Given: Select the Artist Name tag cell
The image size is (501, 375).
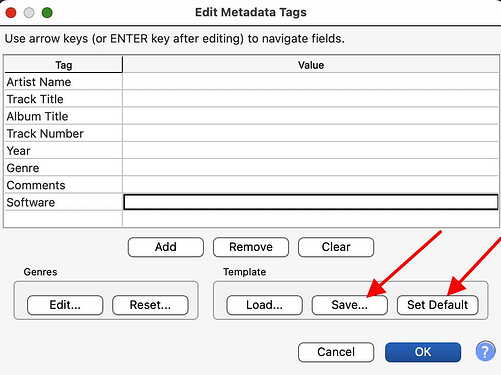Looking at the screenshot, I should (x=63, y=82).
